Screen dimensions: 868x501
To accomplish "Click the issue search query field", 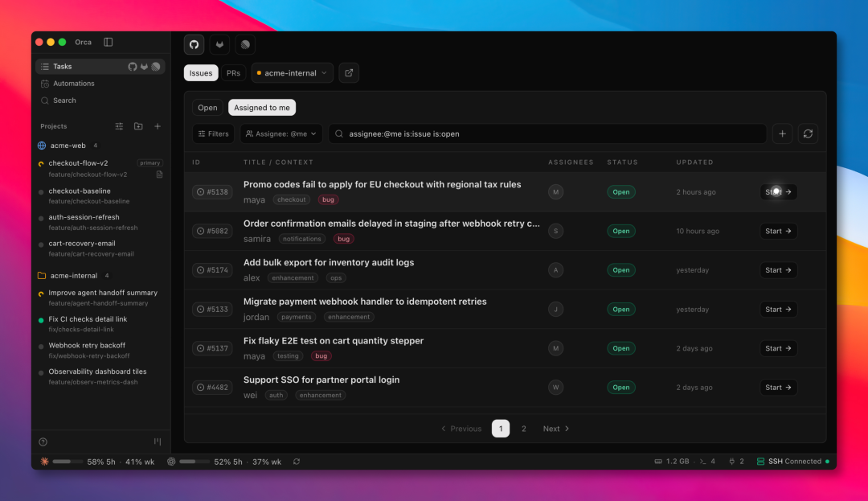I will coord(547,134).
